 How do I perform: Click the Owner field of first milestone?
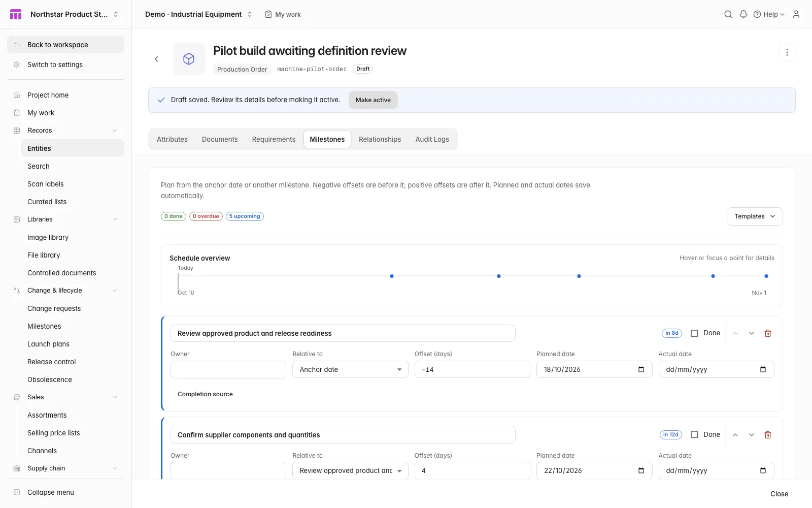[x=228, y=369]
